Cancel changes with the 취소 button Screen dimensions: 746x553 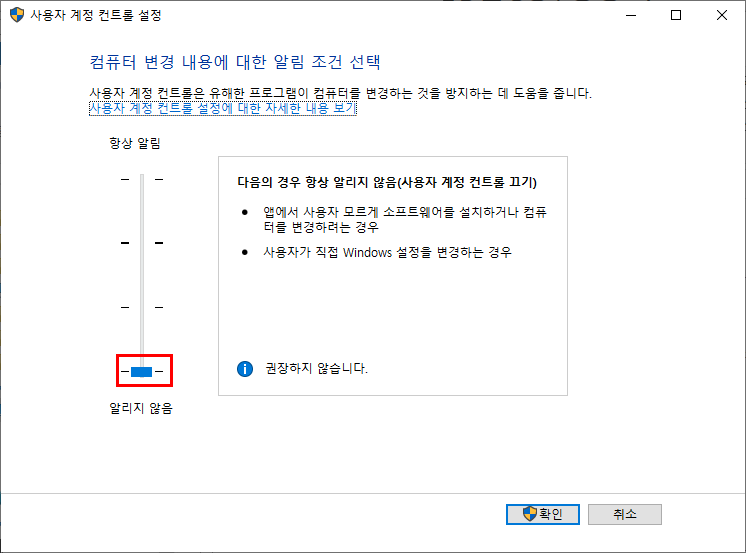click(x=625, y=514)
